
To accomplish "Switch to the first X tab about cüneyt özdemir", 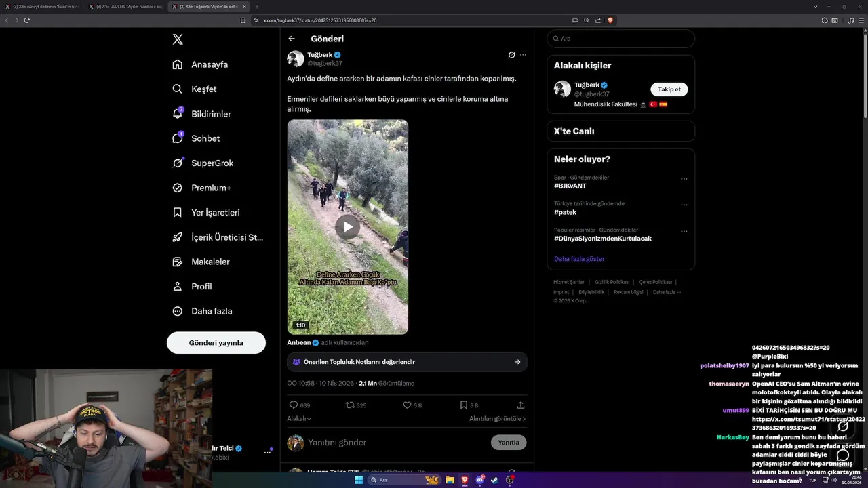I will (x=42, y=7).
